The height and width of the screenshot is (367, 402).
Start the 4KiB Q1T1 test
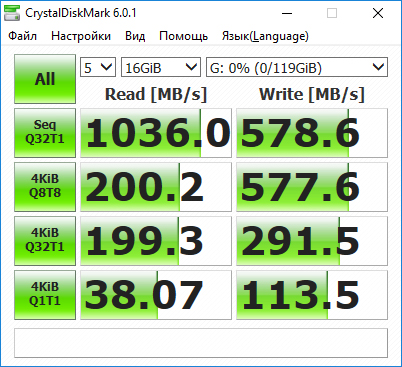click(x=45, y=295)
